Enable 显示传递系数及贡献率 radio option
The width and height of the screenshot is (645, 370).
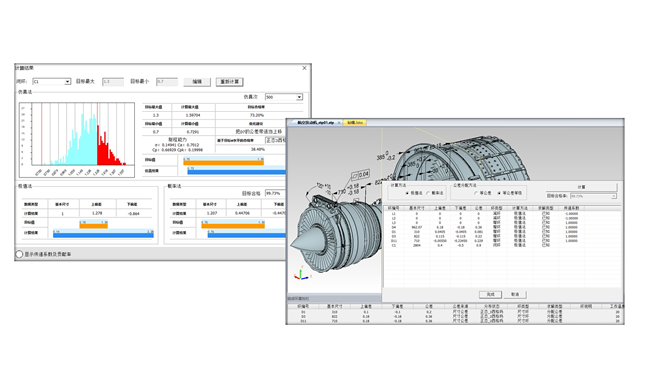[x=19, y=254]
